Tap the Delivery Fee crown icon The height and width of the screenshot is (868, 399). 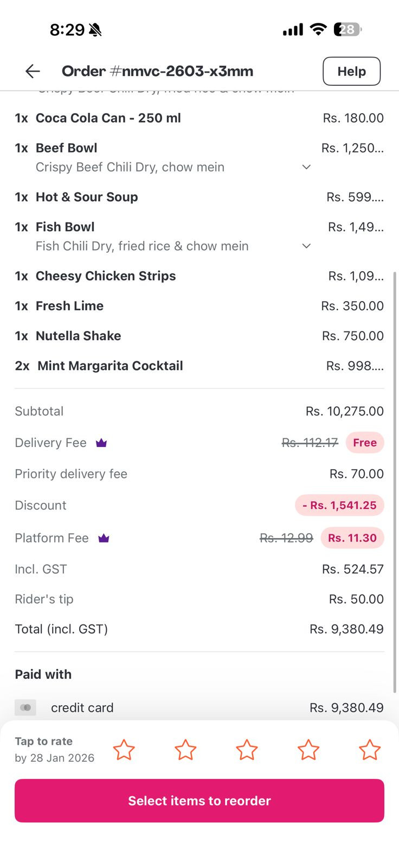pos(101,443)
